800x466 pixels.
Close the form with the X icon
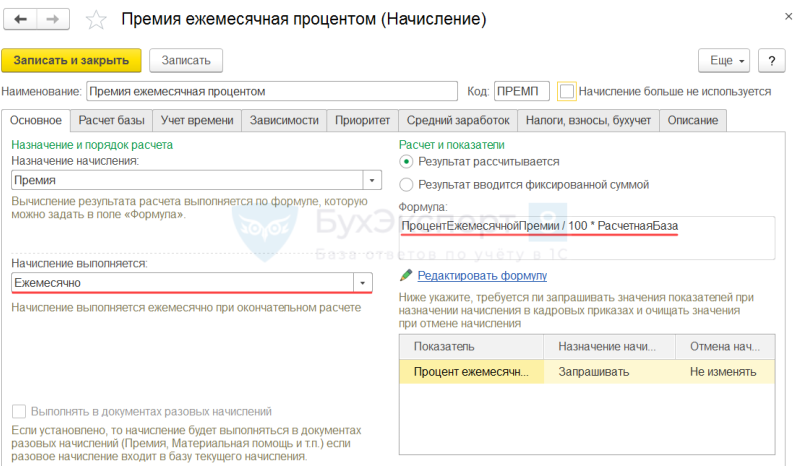pos(788,16)
